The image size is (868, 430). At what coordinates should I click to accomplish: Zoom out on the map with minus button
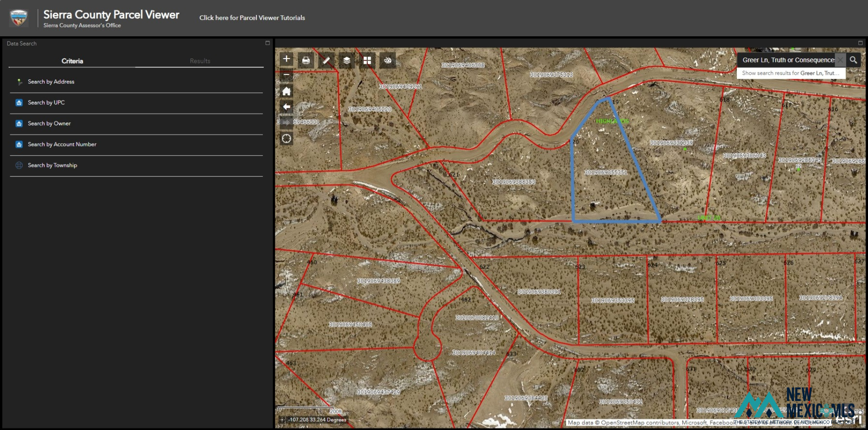pyautogui.click(x=286, y=74)
